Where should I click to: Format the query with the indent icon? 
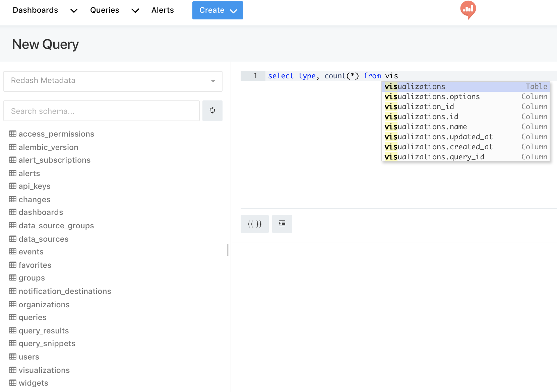[282, 224]
